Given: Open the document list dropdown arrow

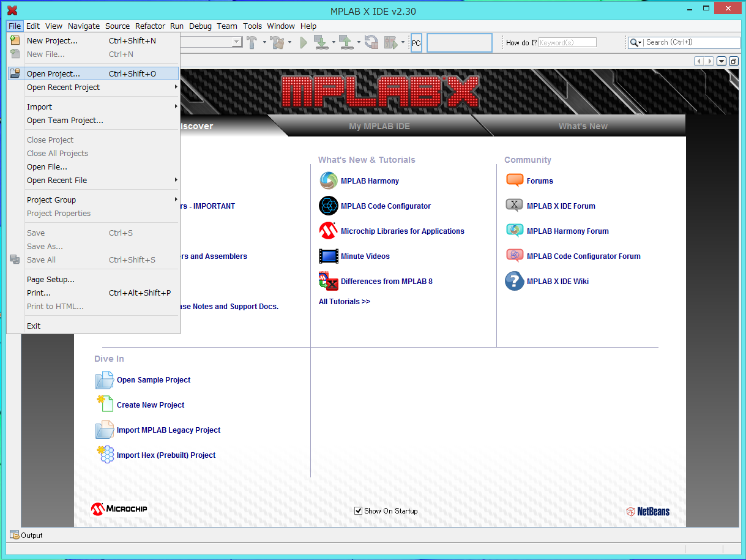Looking at the screenshot, I should (722, 61).
